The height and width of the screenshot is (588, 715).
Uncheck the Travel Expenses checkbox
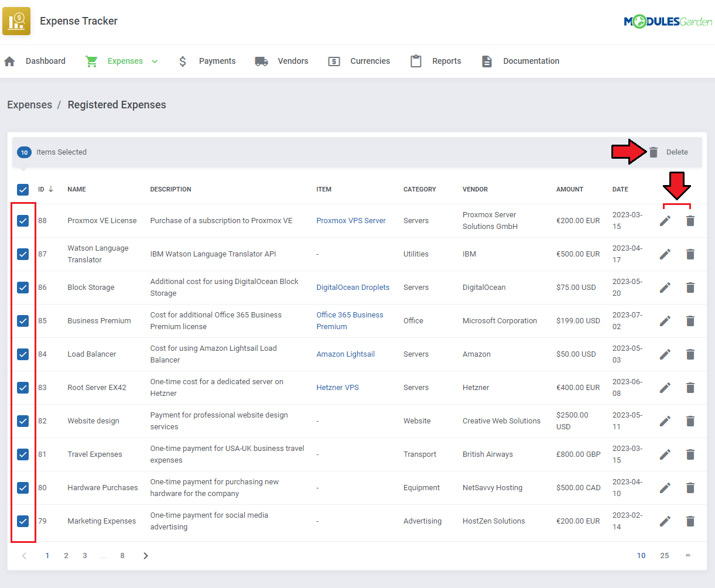[x=23, y=454]
